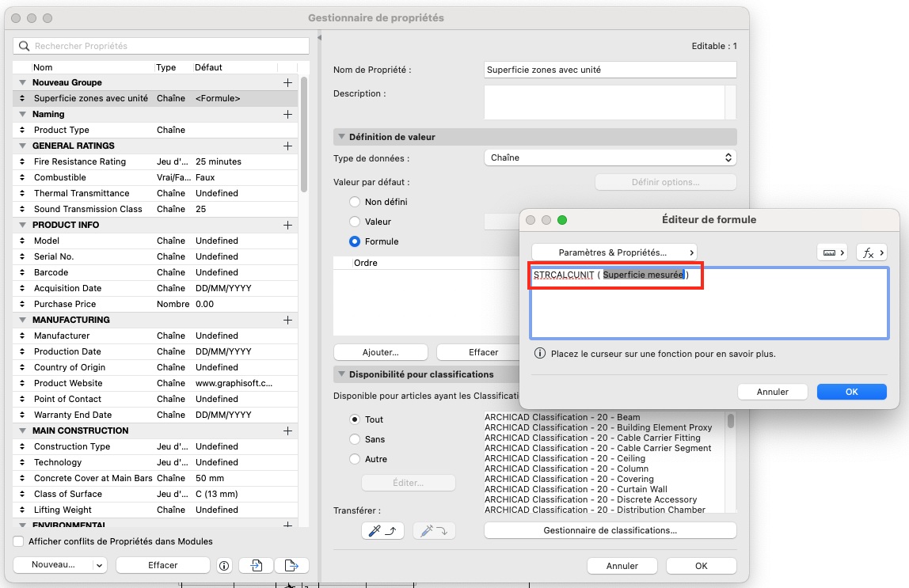Open Gestionnaire de classifications...
This screenshot has width=909, height=588.
pos(610,530)
